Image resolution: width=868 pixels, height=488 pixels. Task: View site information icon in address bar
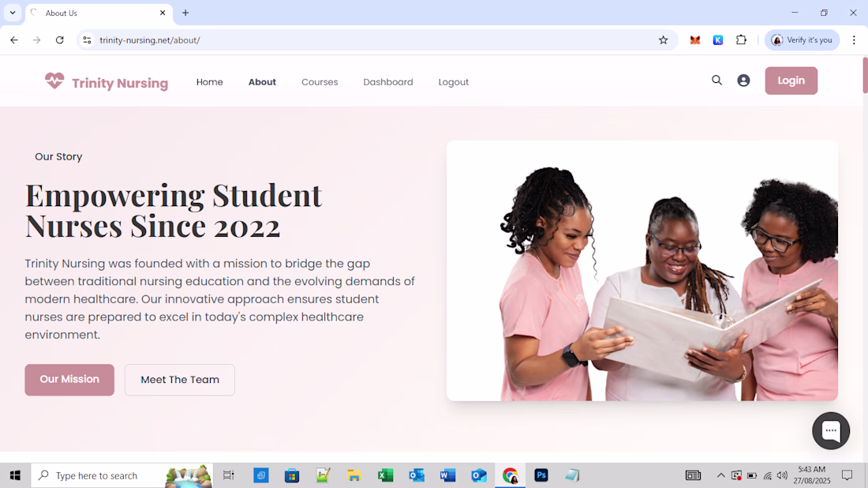tap(87, 40)
